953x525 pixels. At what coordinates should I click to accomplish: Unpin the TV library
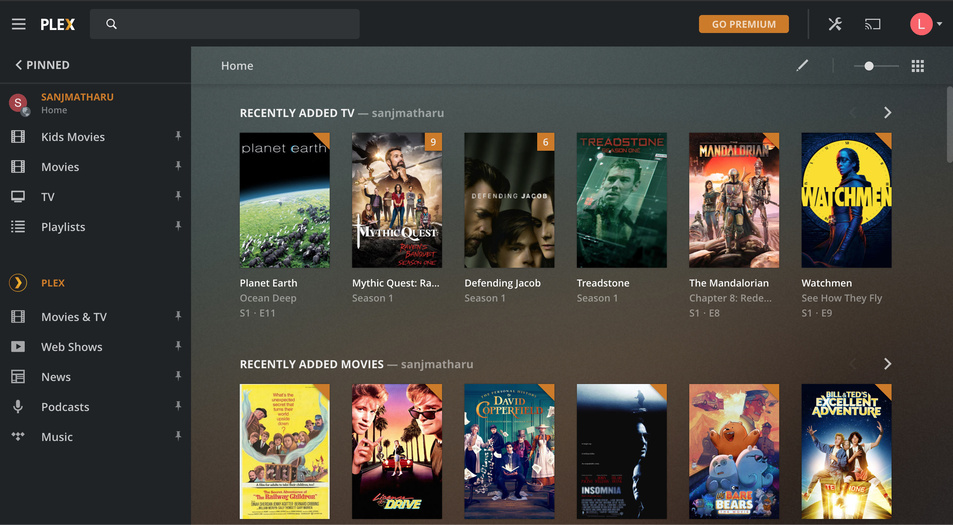(178, 196)
